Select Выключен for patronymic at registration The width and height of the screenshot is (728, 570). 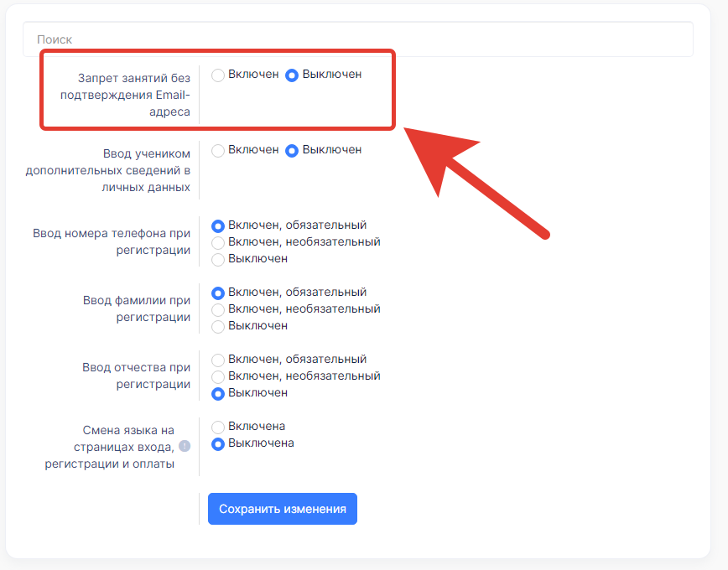(x=218, y=394)
